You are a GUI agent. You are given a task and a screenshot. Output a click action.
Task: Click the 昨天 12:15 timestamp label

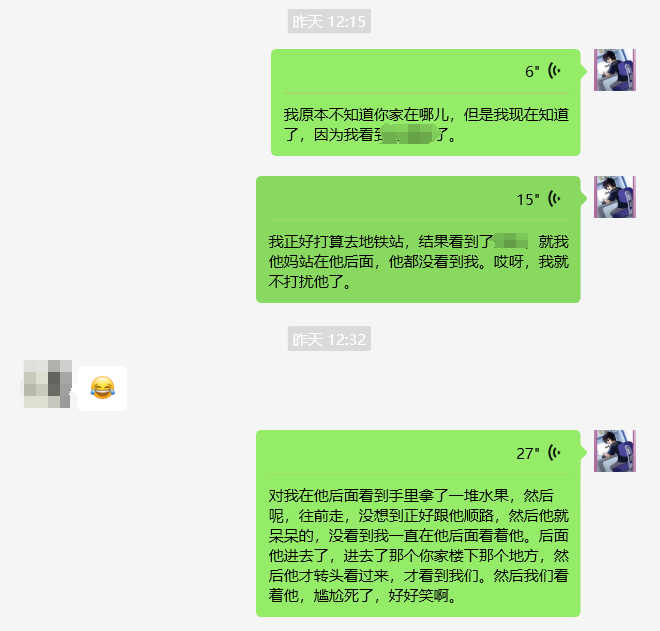point(329,21)
